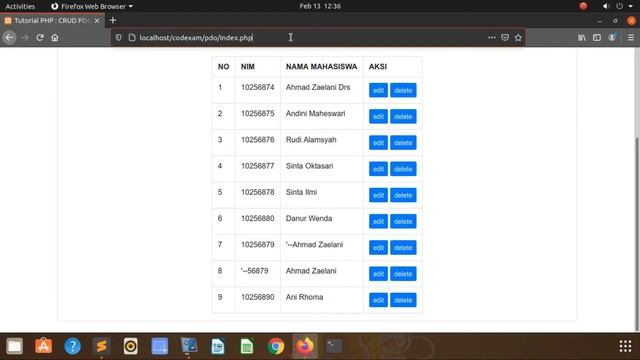Image resolution: width=640 pixels, height=360 pixels.
Task: Open Rhythmbox from the dock
Action: pos(131,346)
